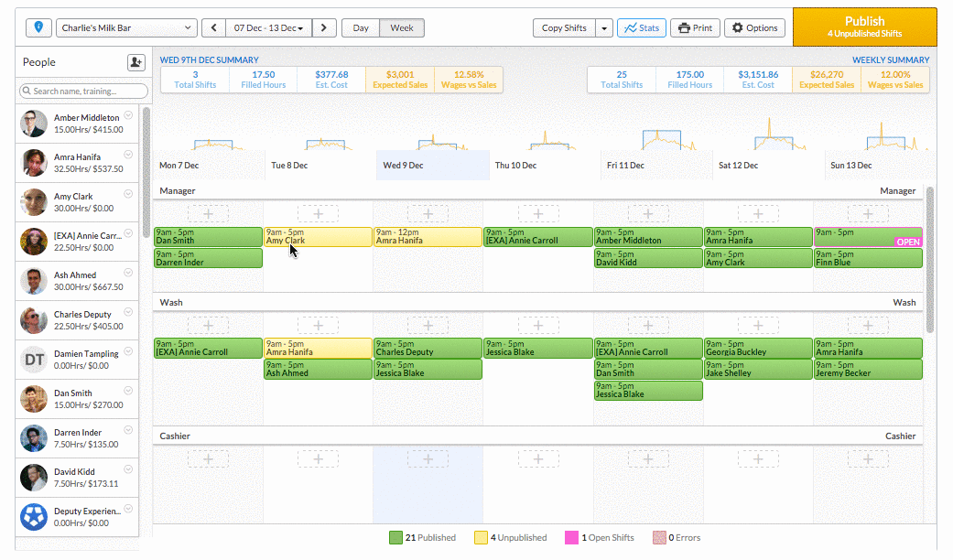This screenshot has width=953, height=560.
Task: Add Cashier shift on Sat 12 Dec
Action: click(x=759, y=458)
